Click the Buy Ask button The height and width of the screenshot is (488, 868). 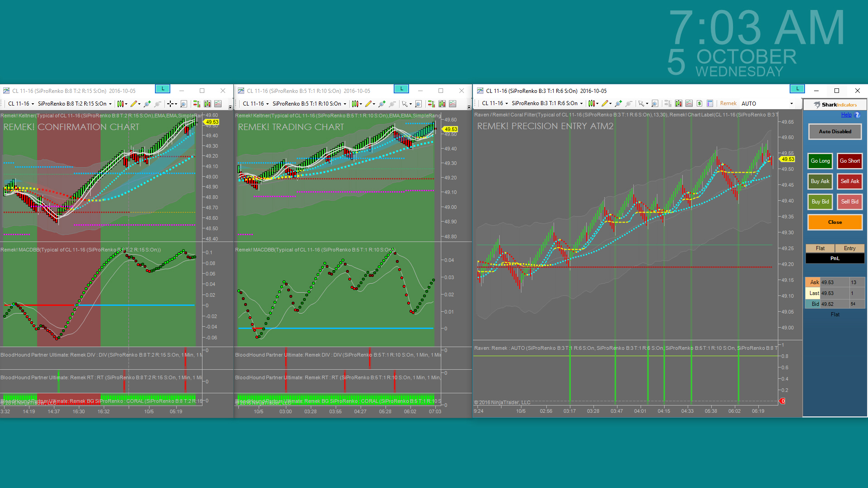click(x=820, y=181)
